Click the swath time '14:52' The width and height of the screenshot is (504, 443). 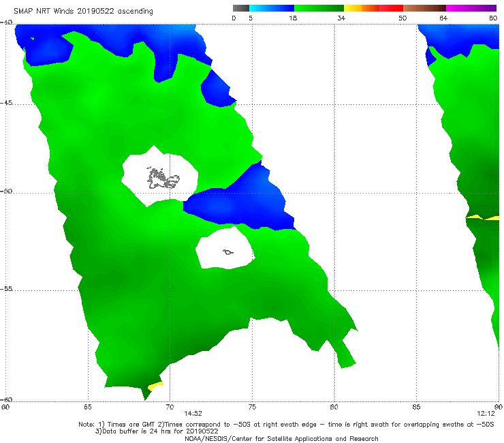click(x=193, y=414)
